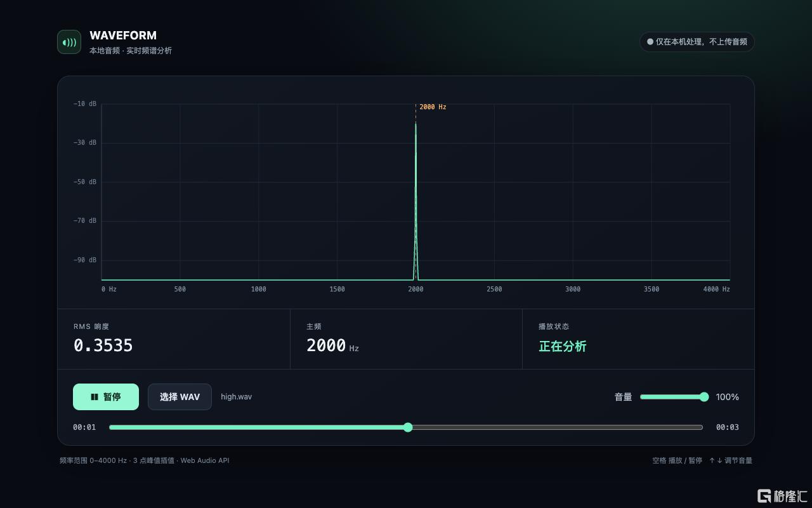Click the 1500 frequency axis label

click(x=337, y=289)
